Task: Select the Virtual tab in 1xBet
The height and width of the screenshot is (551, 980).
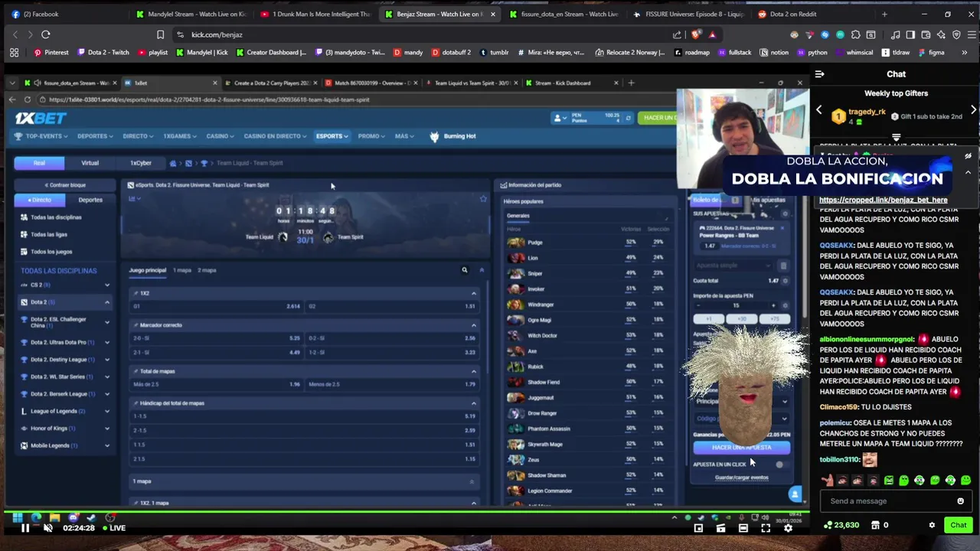Action: (90, 163)
